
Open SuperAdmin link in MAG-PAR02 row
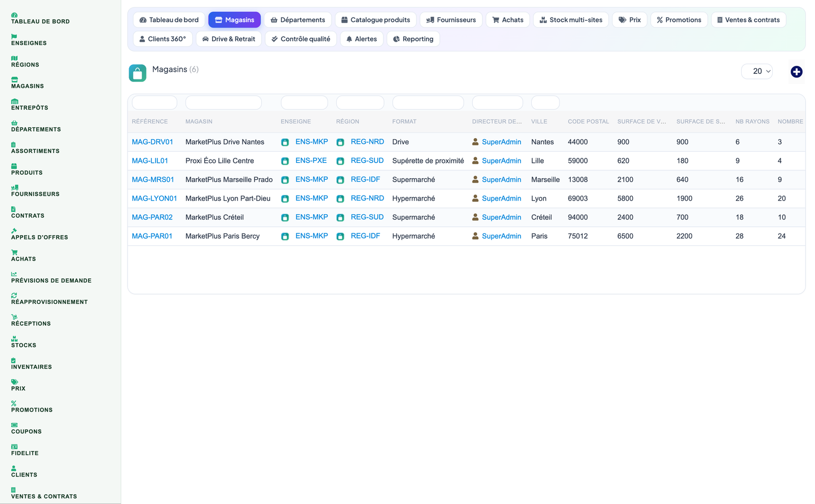(x=501, y=217)
